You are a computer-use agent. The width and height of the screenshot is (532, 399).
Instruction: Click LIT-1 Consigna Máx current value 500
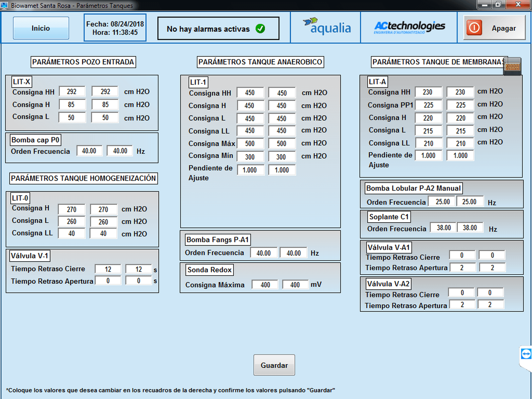point(250,143)
